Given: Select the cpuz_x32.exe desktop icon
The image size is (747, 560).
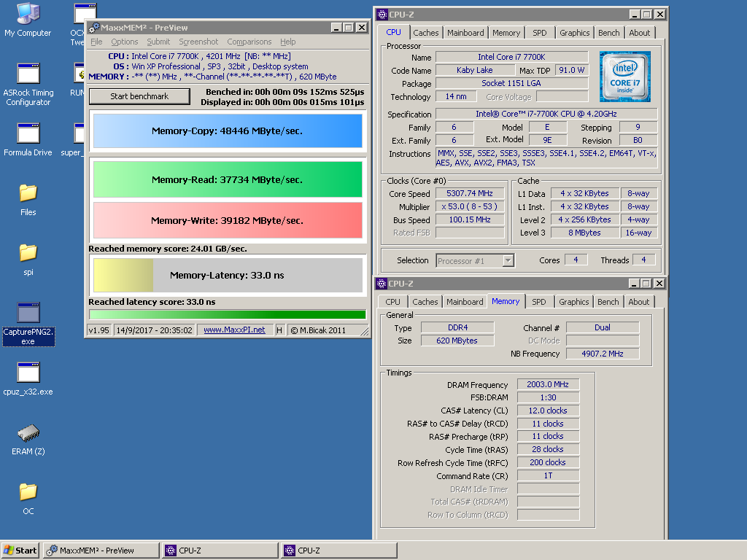Looking at the screenshot, I should click(x=28, y=379).
